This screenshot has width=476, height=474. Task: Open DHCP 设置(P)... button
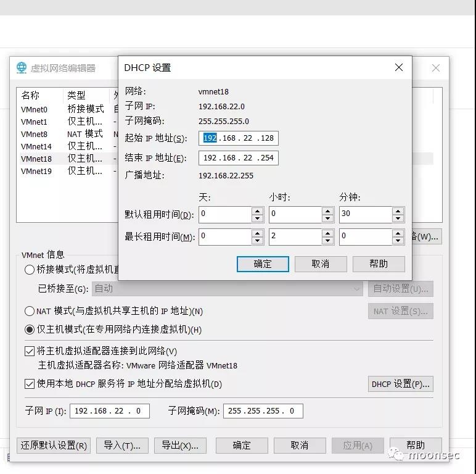pos(400,384)
